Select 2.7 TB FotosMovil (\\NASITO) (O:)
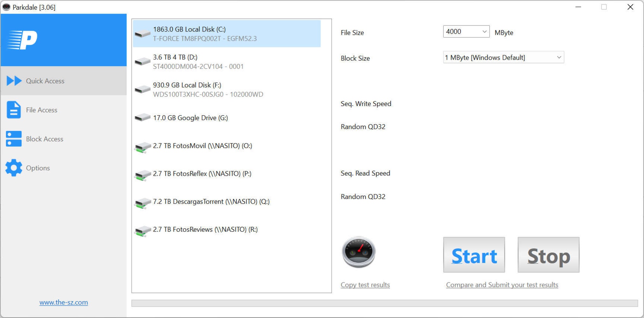Screen dimensions: 644x318 tap(227, 146)
